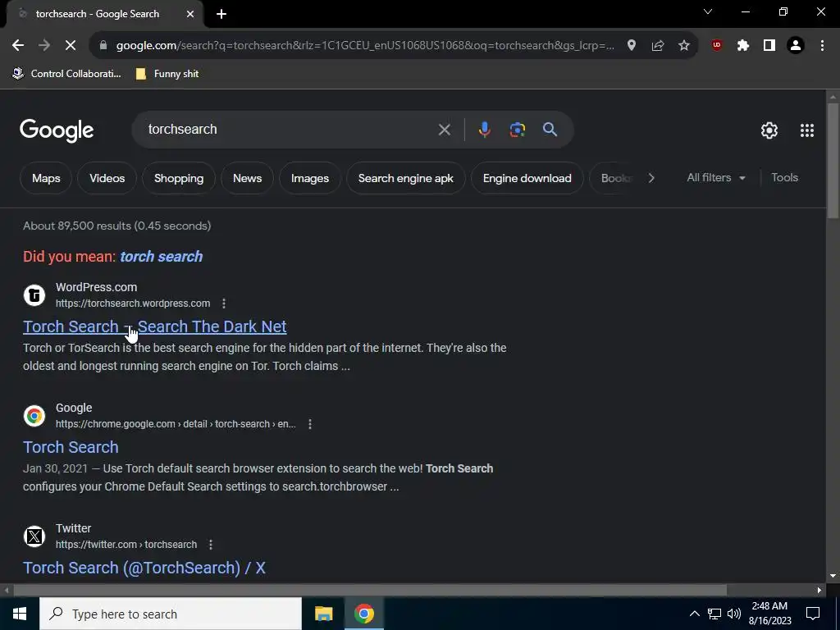This screenshot has height=630, width=840.
Task: Stop loading the page
Action: tap(71, 46)
